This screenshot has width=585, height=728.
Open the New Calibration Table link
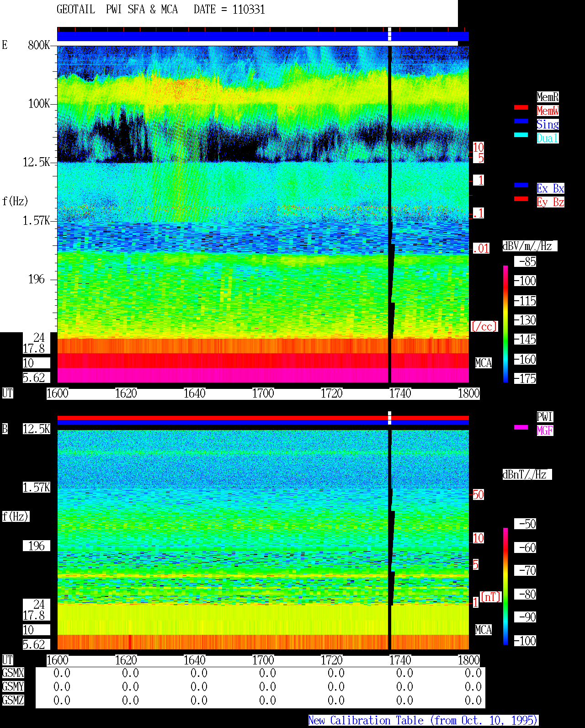tap(423, 720)
